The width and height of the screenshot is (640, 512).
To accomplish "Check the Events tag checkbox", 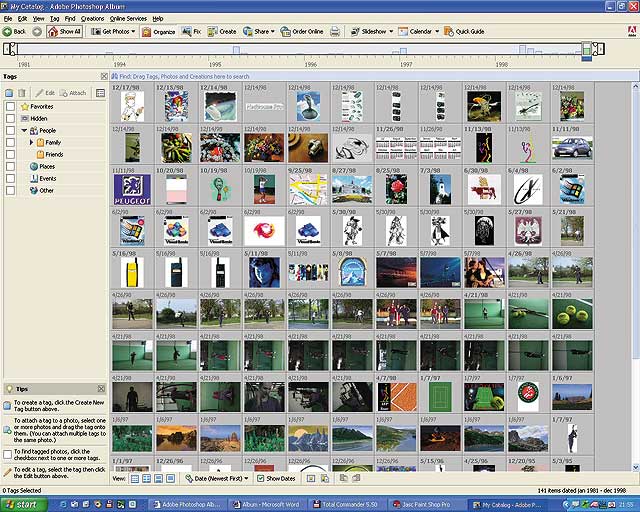I will 11,178.
